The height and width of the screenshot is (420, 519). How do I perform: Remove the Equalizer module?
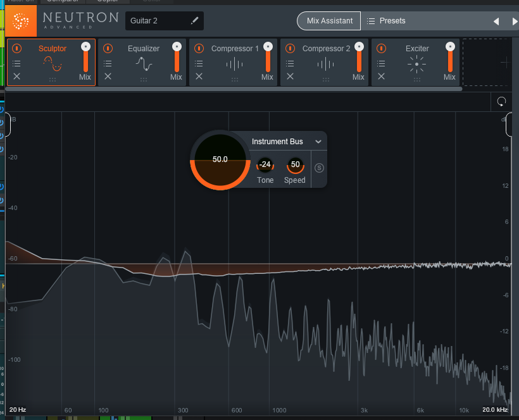click(x=108, y=77)
